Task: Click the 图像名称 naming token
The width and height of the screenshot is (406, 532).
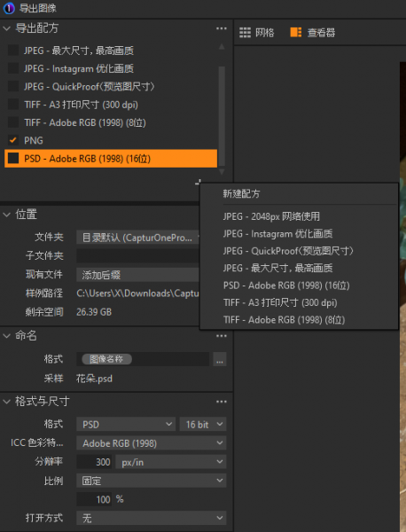Action: point(106,359)
